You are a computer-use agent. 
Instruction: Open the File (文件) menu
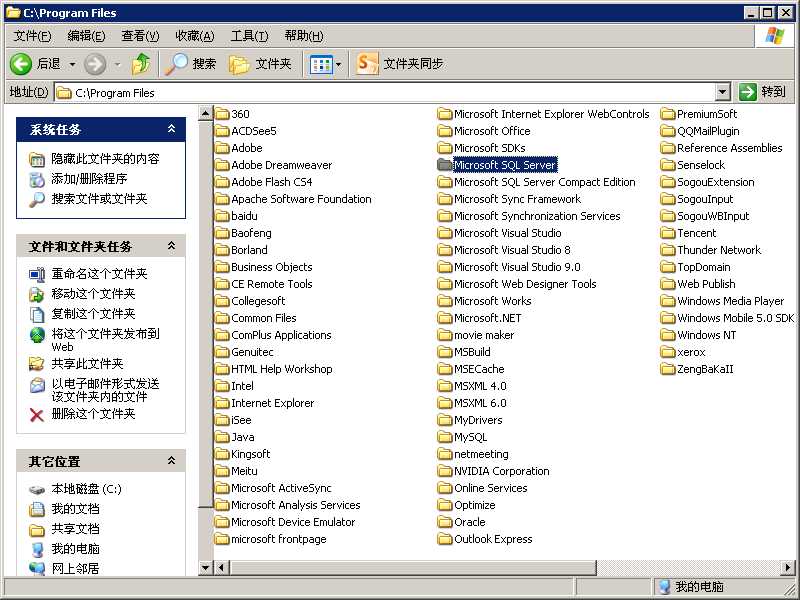click(x=33, y=36)
